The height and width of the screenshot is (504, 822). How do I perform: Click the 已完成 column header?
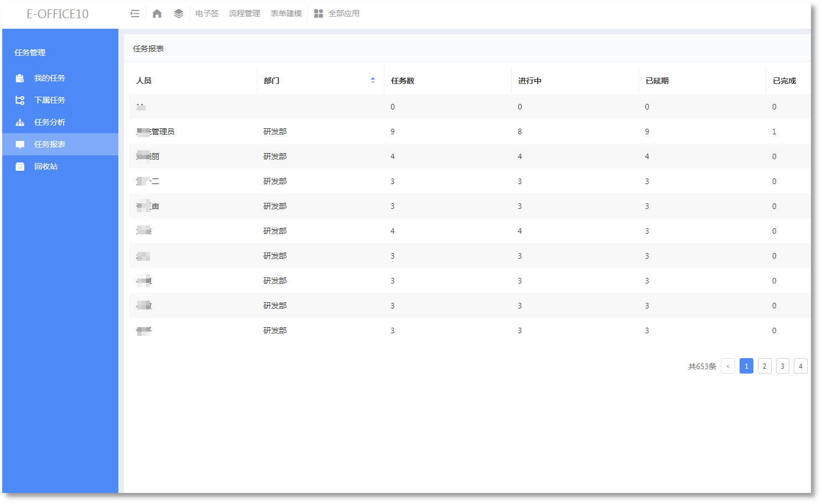(784, 81)
